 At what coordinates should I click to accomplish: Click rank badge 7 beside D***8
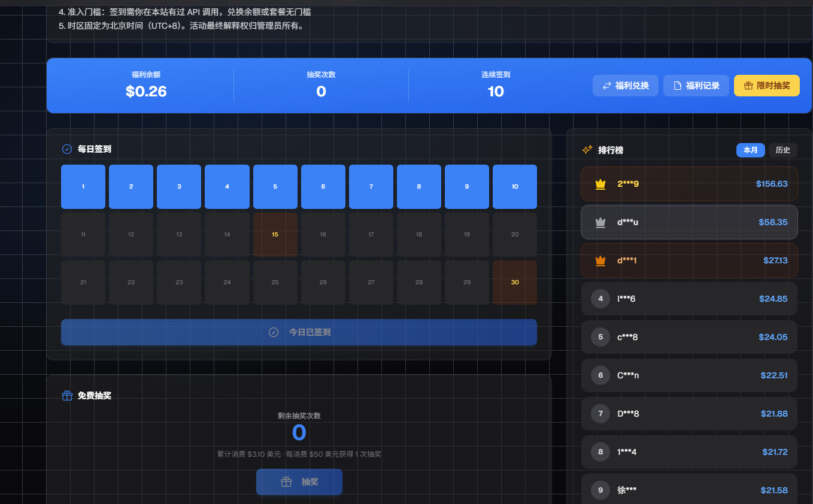[x=600, y=414]
